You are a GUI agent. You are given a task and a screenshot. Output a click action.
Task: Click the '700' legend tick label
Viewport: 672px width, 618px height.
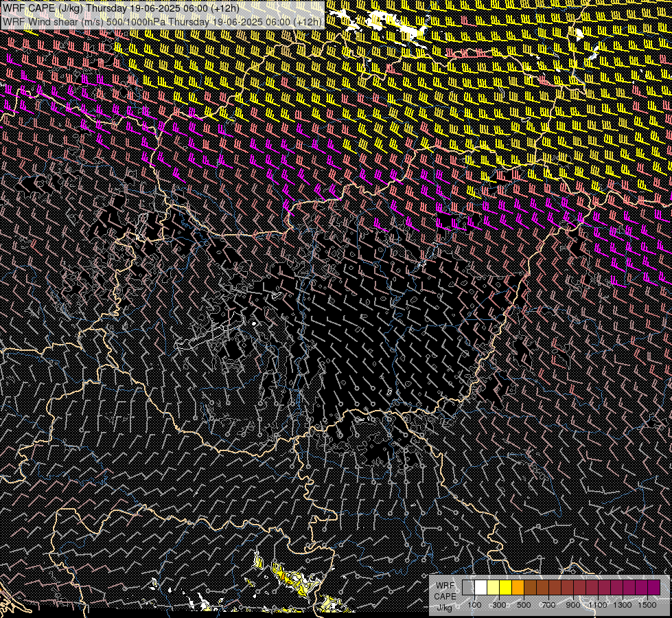548,605
